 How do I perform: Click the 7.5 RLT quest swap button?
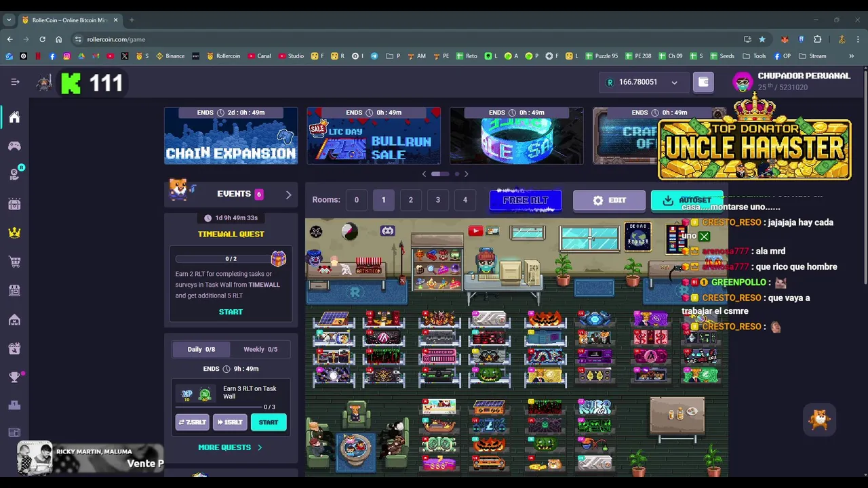point(192,422)
